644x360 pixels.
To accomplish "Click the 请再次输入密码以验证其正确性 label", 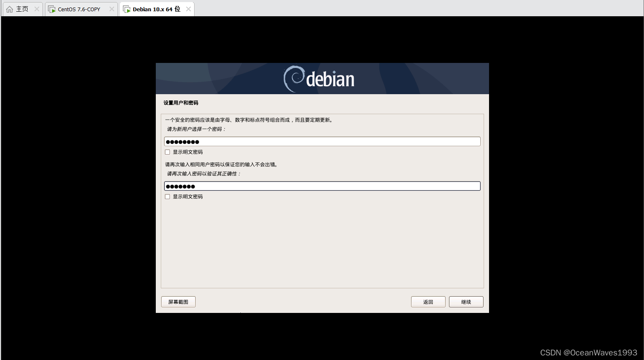I will 203,174.
